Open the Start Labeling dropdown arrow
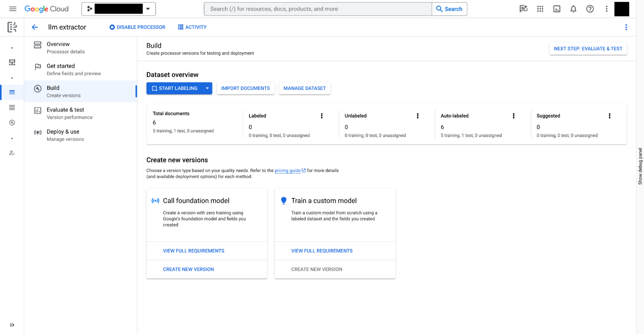Screen dimensions: 644x334 coord(207,88)
